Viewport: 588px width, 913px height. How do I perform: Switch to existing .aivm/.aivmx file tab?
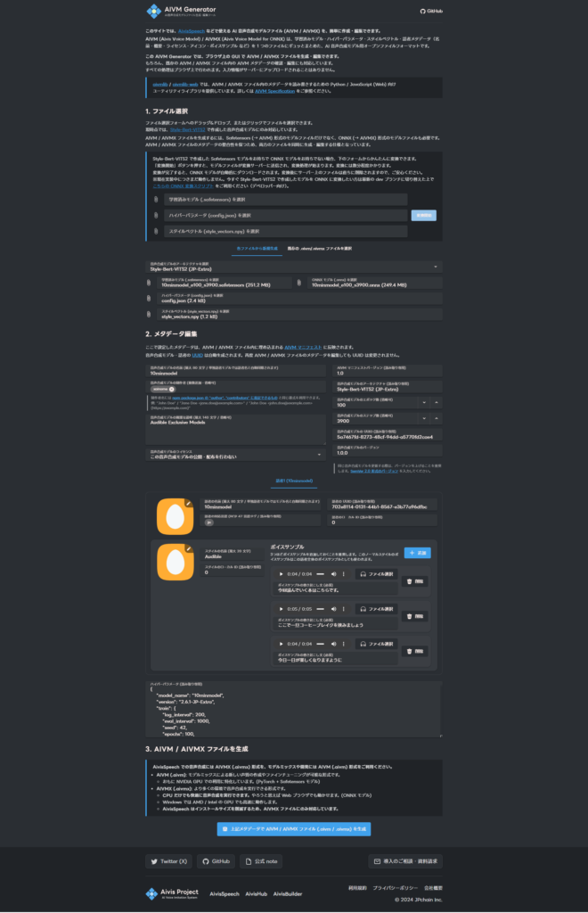tap(319, 249)
